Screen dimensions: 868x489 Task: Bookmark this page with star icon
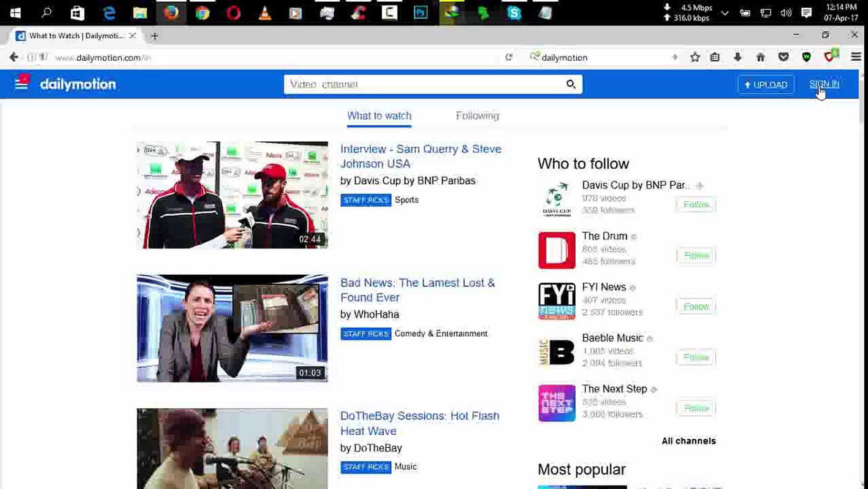pyautogui.click(x=695, y=57)
